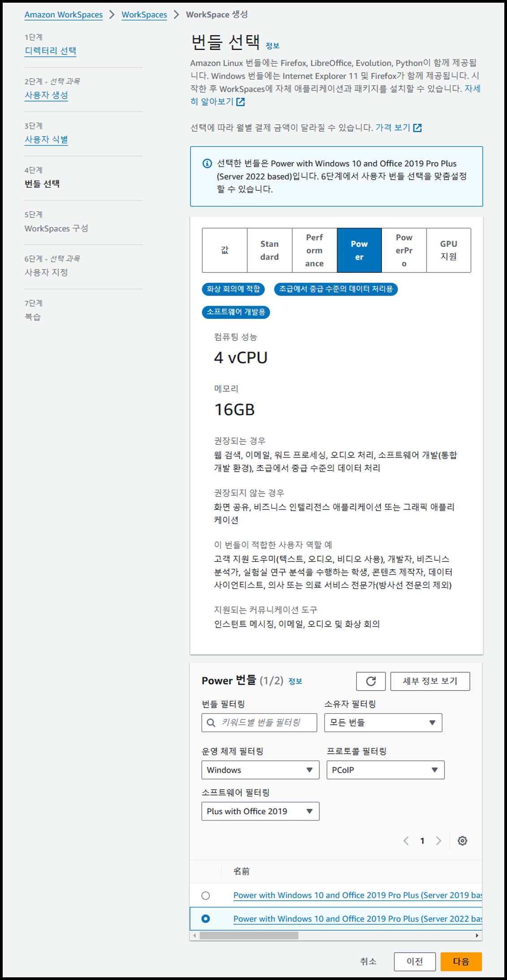The image size is (507, 980).
Task: Select the Server 2019 based bundle radio
Action: pyautogui.click(x=206, y=895)
